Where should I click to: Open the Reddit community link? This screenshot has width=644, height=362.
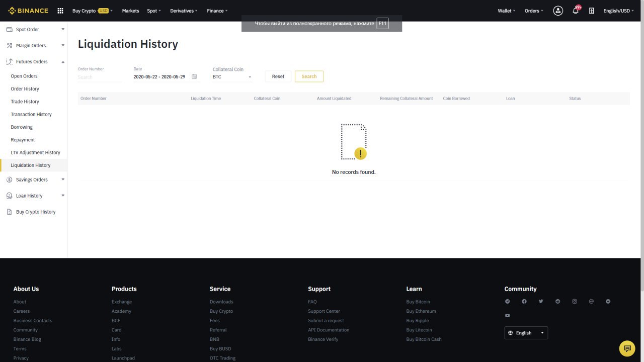[557, 301]
